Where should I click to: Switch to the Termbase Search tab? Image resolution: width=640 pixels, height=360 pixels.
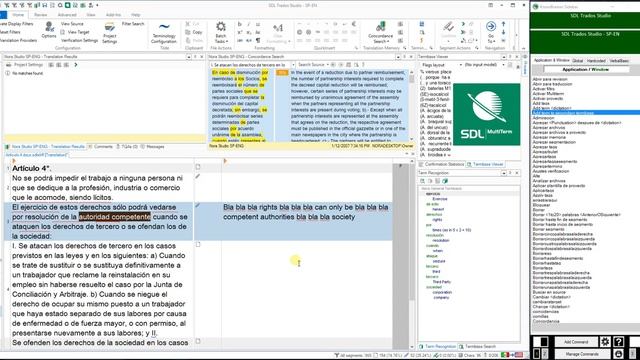click(478, 347)
